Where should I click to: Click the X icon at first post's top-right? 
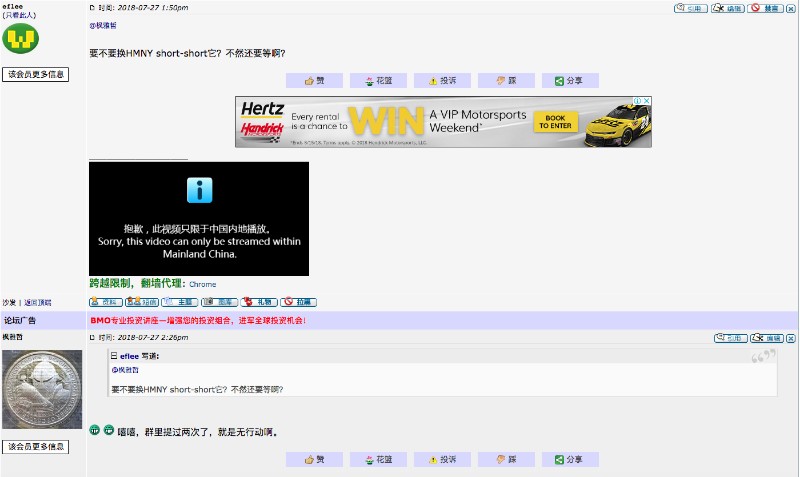click(x=791, y=7)
